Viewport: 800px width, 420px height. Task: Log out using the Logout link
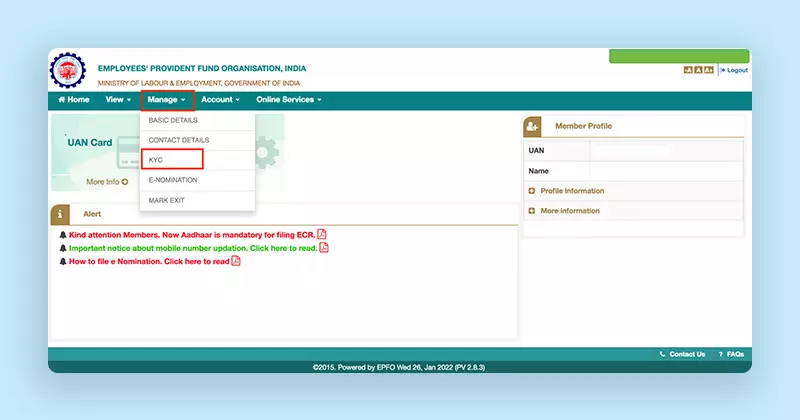point(735,70)
